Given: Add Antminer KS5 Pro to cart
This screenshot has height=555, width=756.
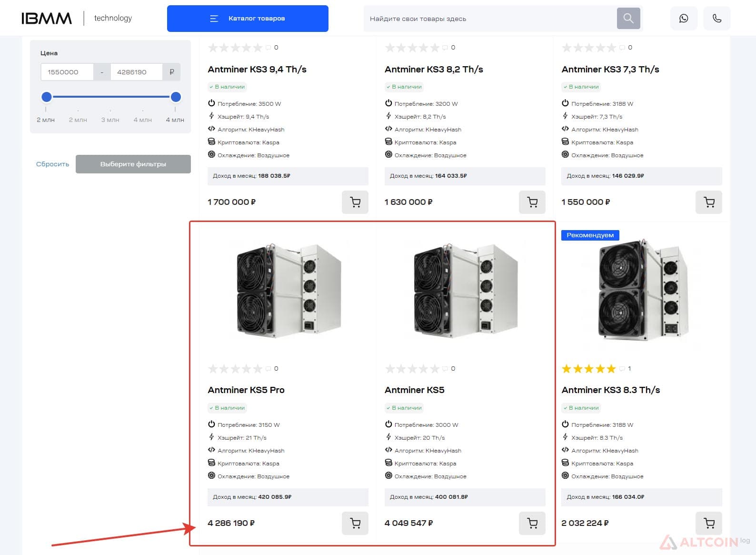Looking at the screenshot, I should tap(355, 523).
